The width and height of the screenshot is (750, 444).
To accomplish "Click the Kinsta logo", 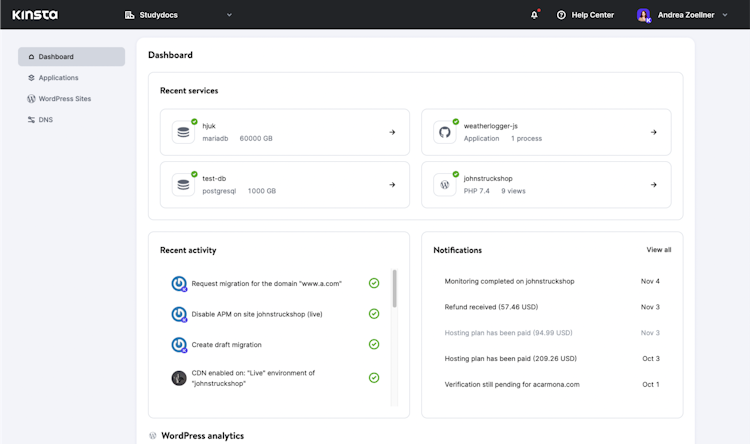I will (35, 15).
